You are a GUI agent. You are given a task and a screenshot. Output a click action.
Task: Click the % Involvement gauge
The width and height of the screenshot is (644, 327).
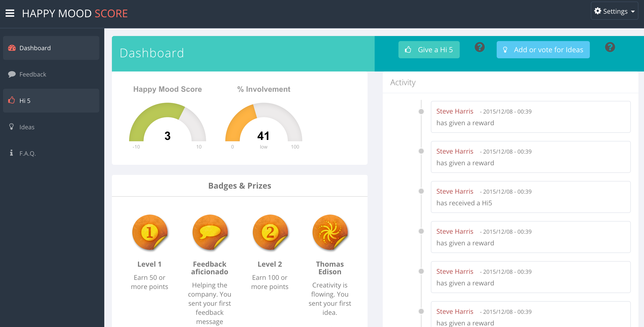(264, 122)
